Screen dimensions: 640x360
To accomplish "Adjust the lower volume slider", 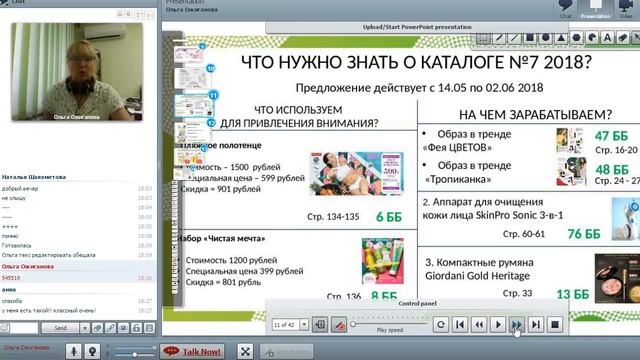I will click(x=134, y=355).
